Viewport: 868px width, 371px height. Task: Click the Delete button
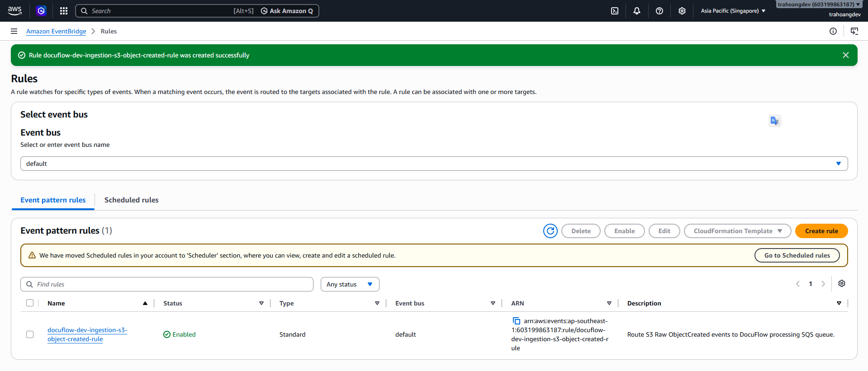point(581,231)
